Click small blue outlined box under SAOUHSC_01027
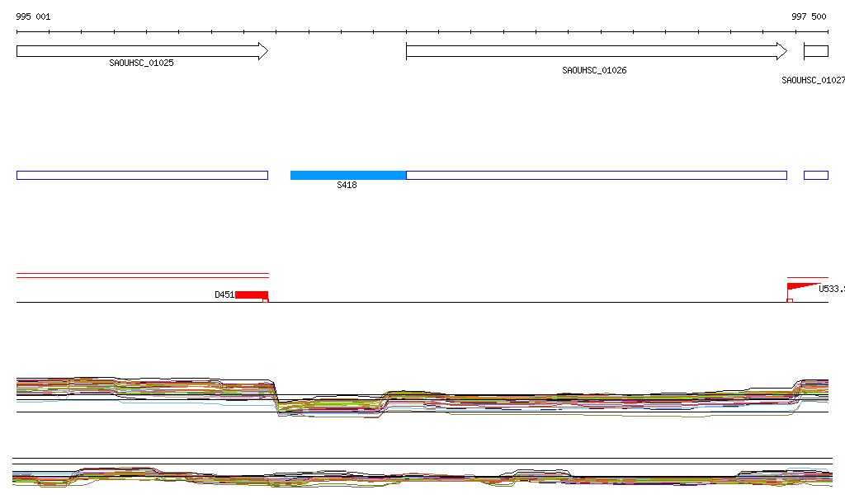845x504 pixels. [x=815, y=175]
